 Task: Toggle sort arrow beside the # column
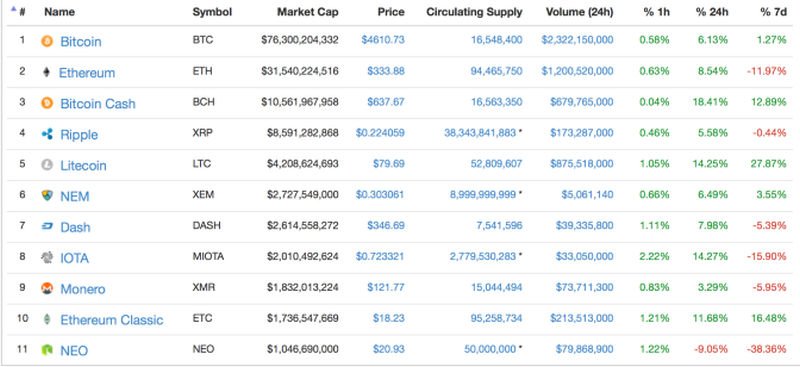(x=14, y=9)
